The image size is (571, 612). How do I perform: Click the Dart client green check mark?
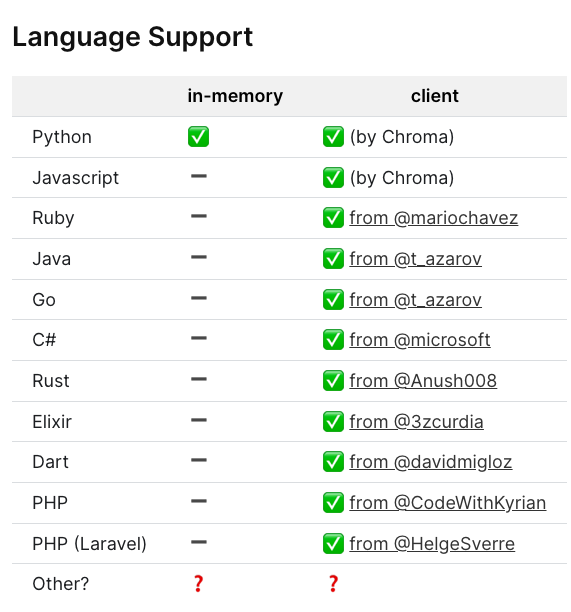(x=333, y=462)
